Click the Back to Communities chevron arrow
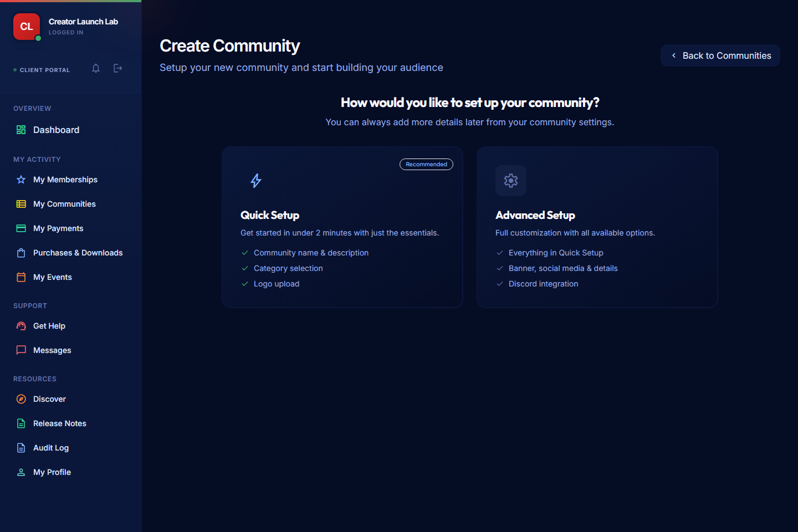Screen dimensions: 798x532 tap(674, 55)
